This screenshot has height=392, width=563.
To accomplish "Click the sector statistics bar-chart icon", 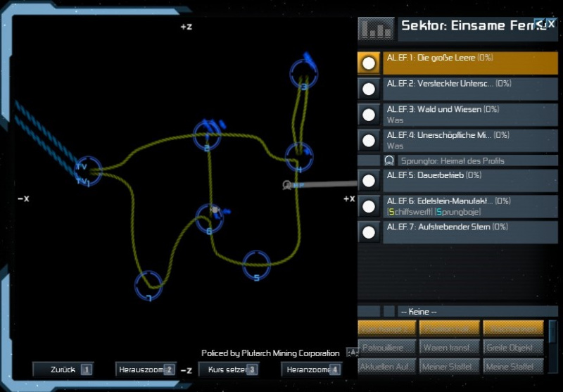I will [377, 29].
